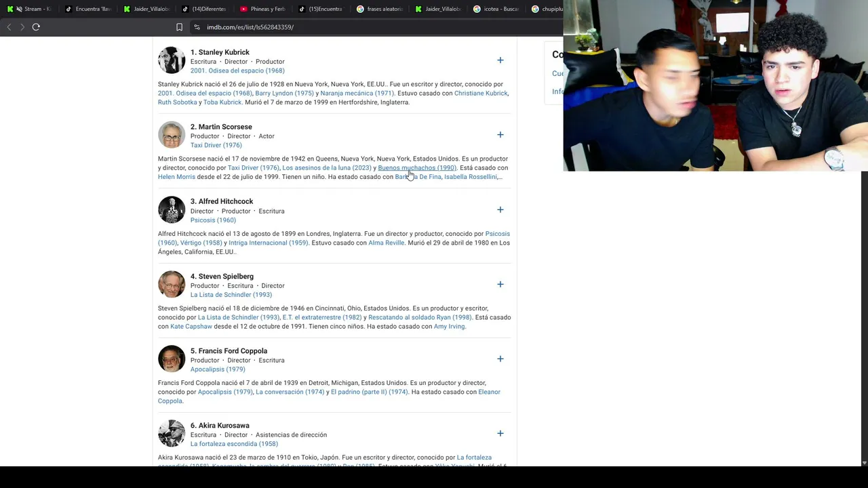Add Francis Ford Coppola with the plus icon
The width and height of the screenshot is (868, 488).
500,359
